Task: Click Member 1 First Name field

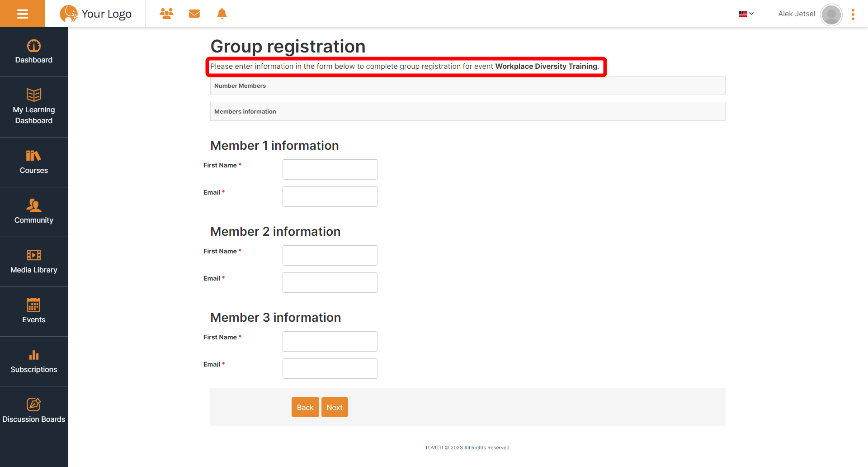Action: [330, 169]
